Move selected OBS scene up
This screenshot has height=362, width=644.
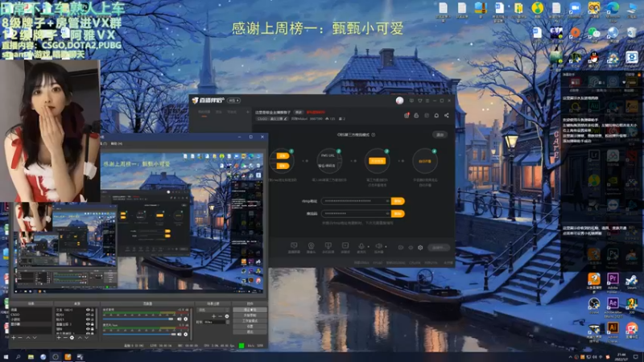(x=28, y=337)
